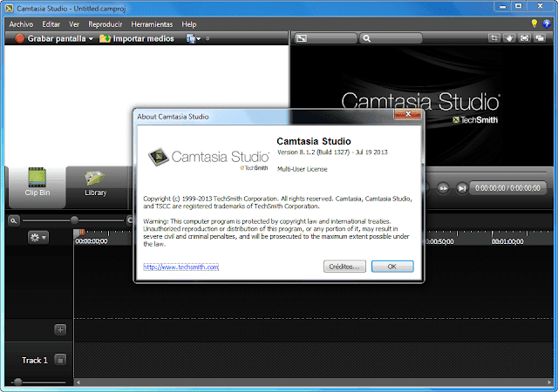The height and width of the screenshot is (392, 558).
Task: Click the Camtasia Studio title bar app icon
Action: (10, 9)
